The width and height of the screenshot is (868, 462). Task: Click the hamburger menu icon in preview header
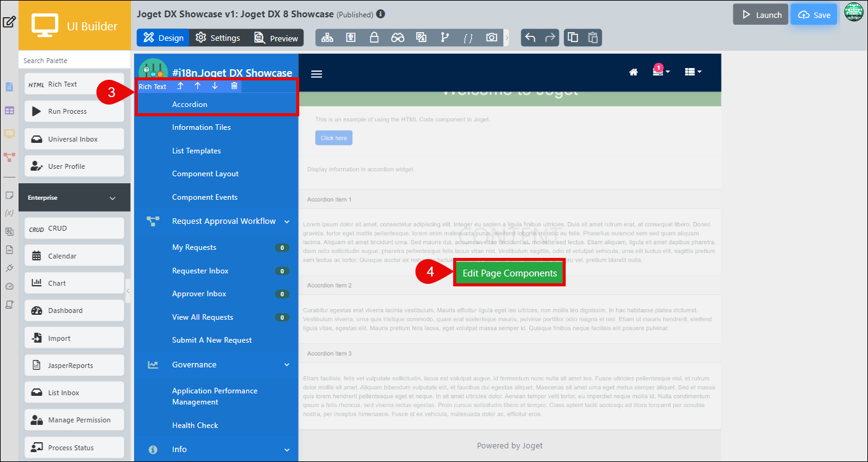(x=317, y=74)
